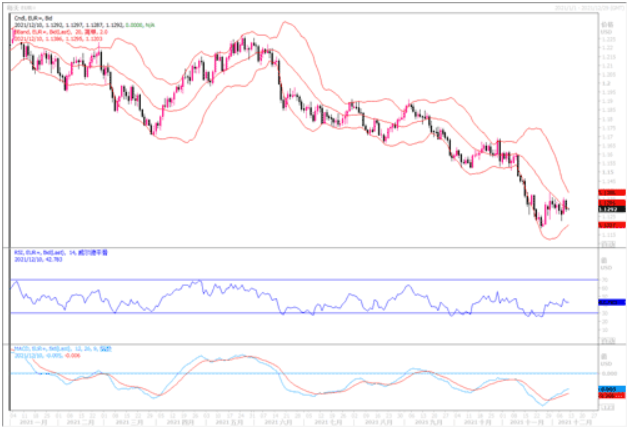Click the divider between price and RSI panels
630x436 pixels.
(300, 246)
